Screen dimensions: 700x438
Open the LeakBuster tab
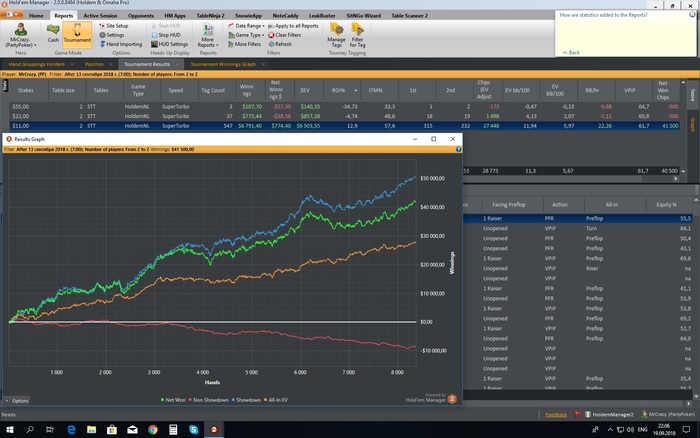coord(322,16)
